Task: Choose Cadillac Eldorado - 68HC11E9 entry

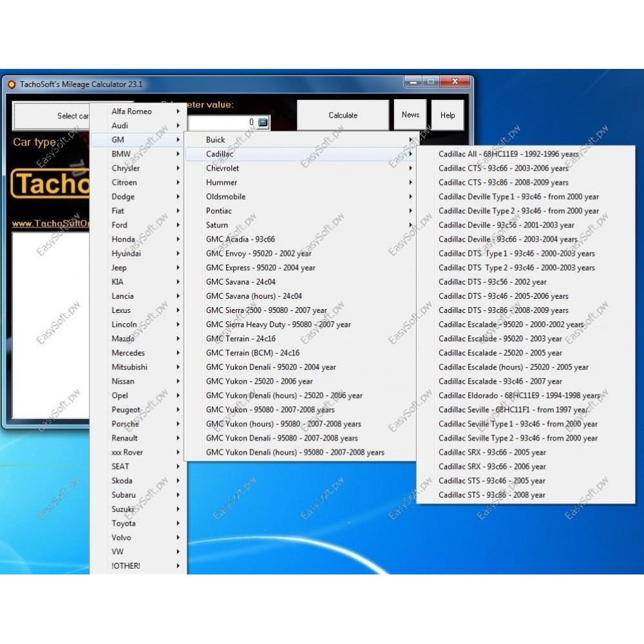Action: (x=526, y=395)
